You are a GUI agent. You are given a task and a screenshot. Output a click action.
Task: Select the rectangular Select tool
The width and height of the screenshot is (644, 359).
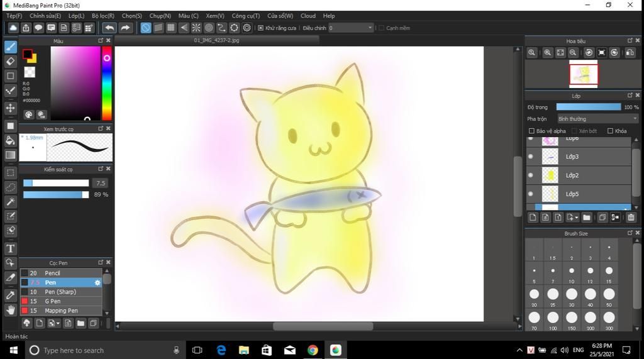coord(10,173)
